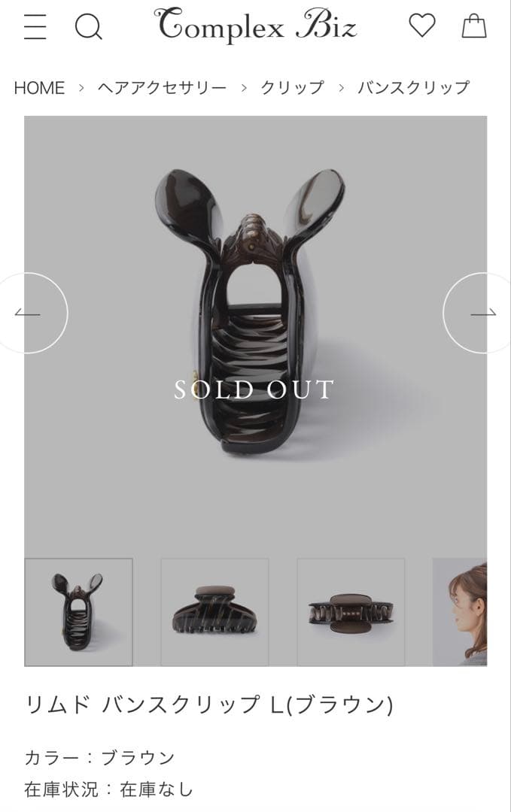
Task: Select the first upright clip thumbnail
Action: coord(79,612)
